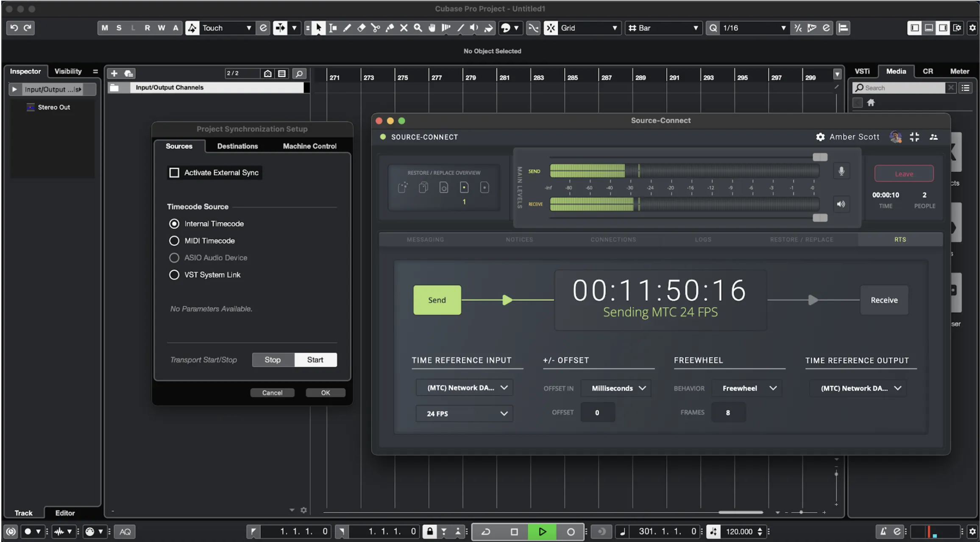This screenshot has width=980, height=542.
Task: Click the Undo arrow in Cubase toolbar
Action: coord(14,28)
